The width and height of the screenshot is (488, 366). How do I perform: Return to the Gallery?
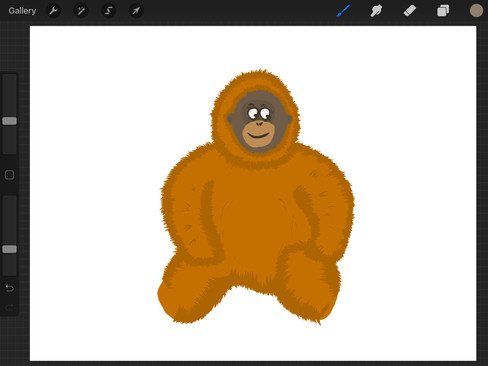[x=22, y=11]
